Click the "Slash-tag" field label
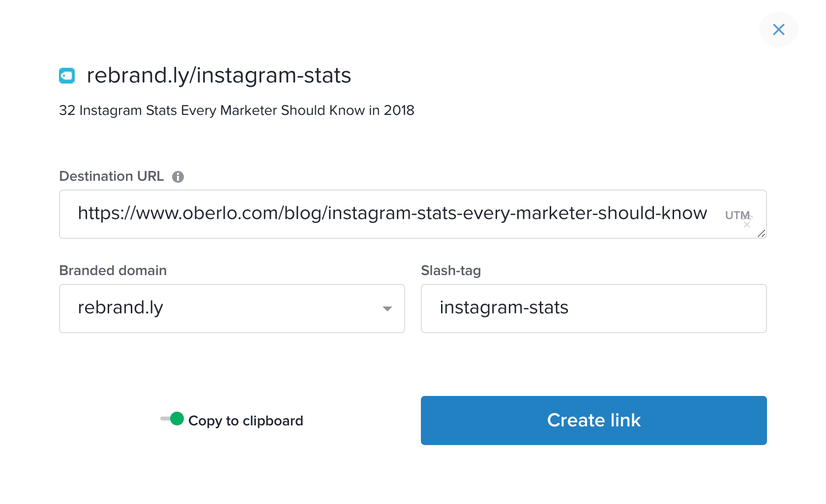The height and width of the screenshot is (504, 826). (x=450, y=271)
